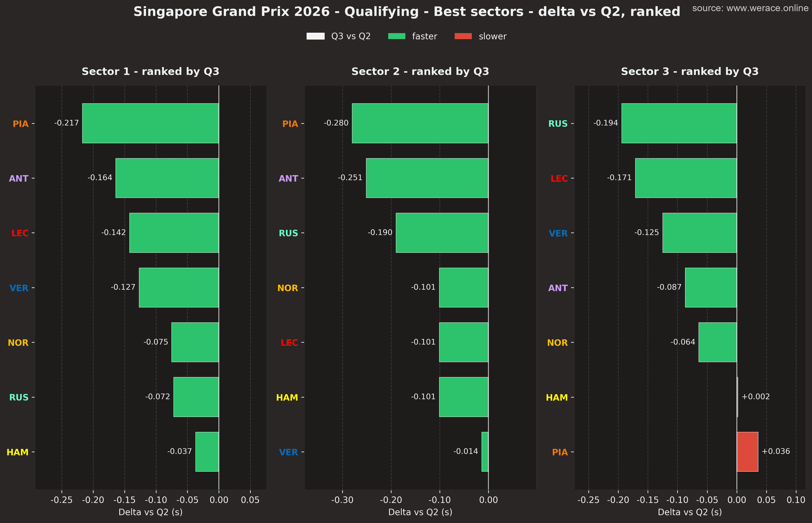Click the NOR driver label in Sector 2
Screen dimensions: 812x523
288,288
